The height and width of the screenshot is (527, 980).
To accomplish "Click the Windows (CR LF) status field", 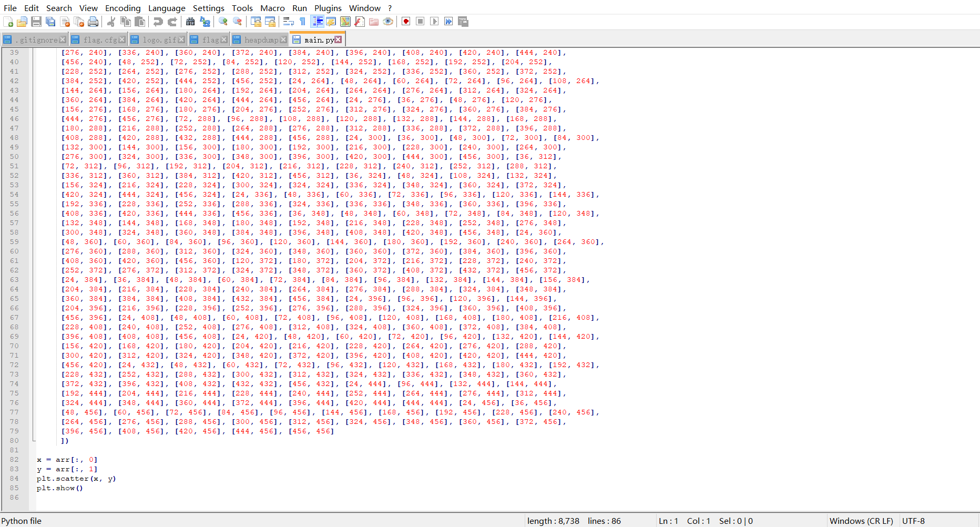I will tap(861, 521).
